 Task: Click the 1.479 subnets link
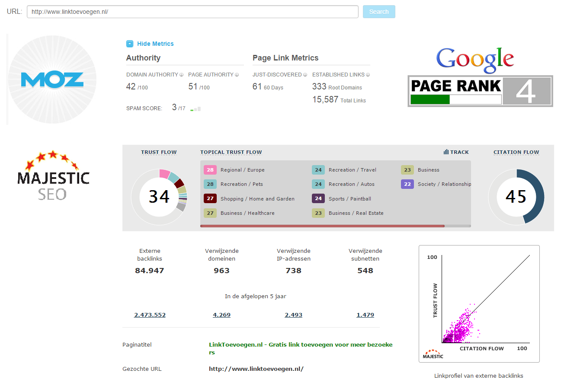(365, 315)
